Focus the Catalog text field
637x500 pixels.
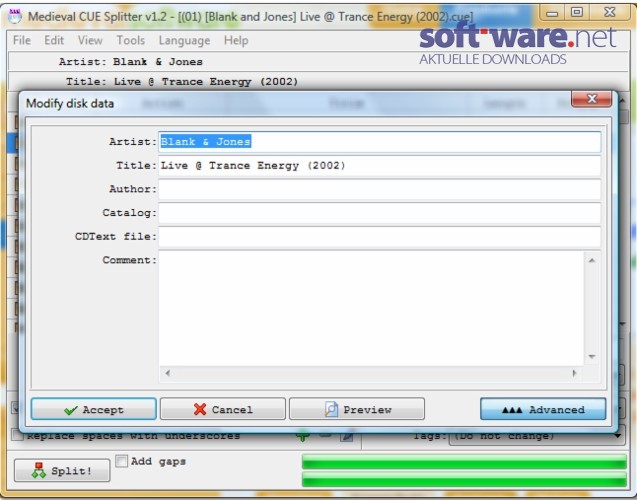(x=379, y=213)
